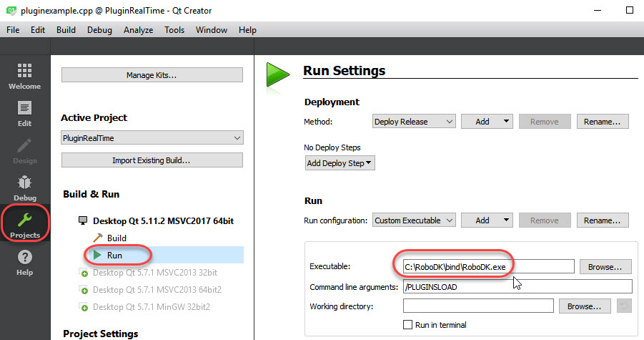Open the File menu
The width and height of the screenshot is (644, 340).
click(x=13, y=30)
